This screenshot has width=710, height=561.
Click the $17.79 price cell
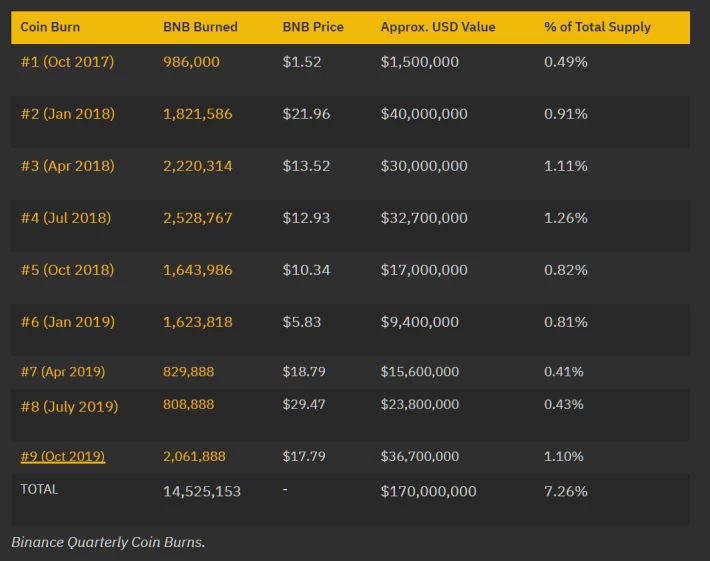[x=304, y=456]
